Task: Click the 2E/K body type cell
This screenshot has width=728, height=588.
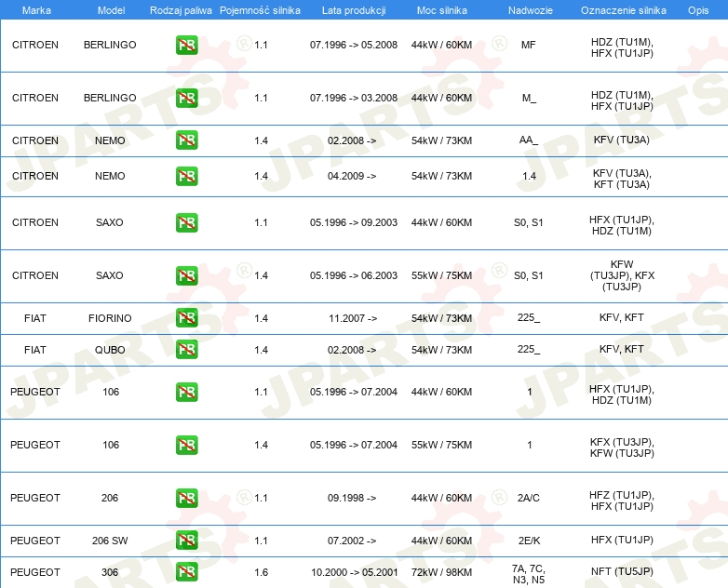Action: [x=529, y=541]
